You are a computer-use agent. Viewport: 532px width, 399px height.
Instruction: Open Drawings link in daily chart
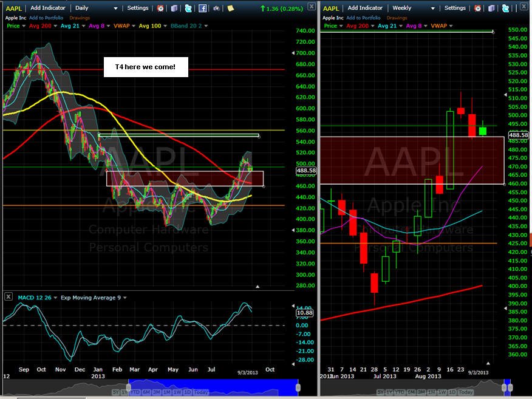coord(80,18)
